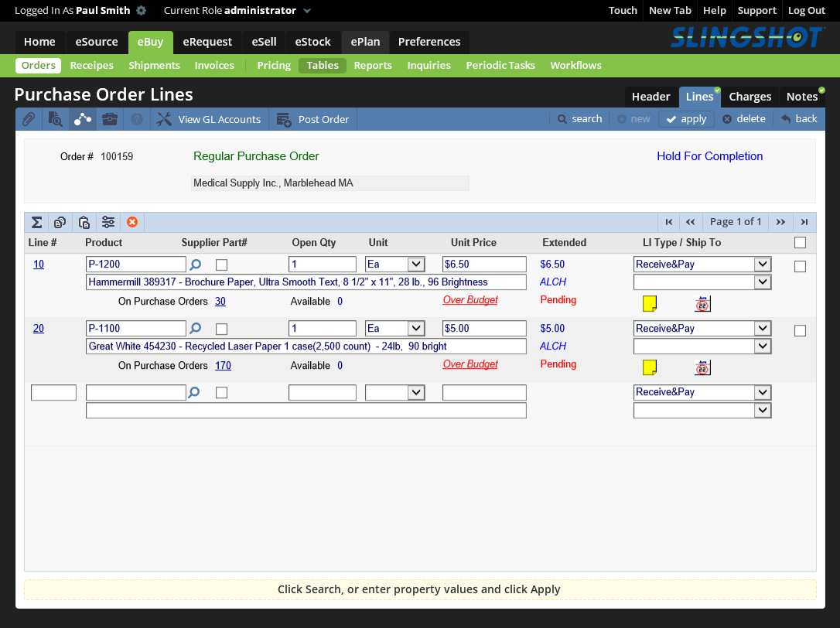Click the sliders settings icon in the grid toolbar
This screenshot has width=840, height=628.
(x=108, y=223)
